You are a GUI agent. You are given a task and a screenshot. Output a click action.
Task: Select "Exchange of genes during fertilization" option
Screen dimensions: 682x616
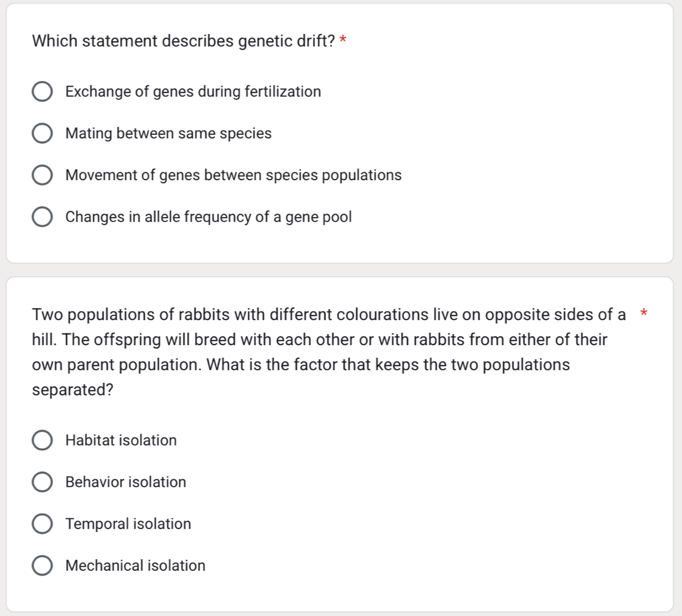[x=42, y=91]
